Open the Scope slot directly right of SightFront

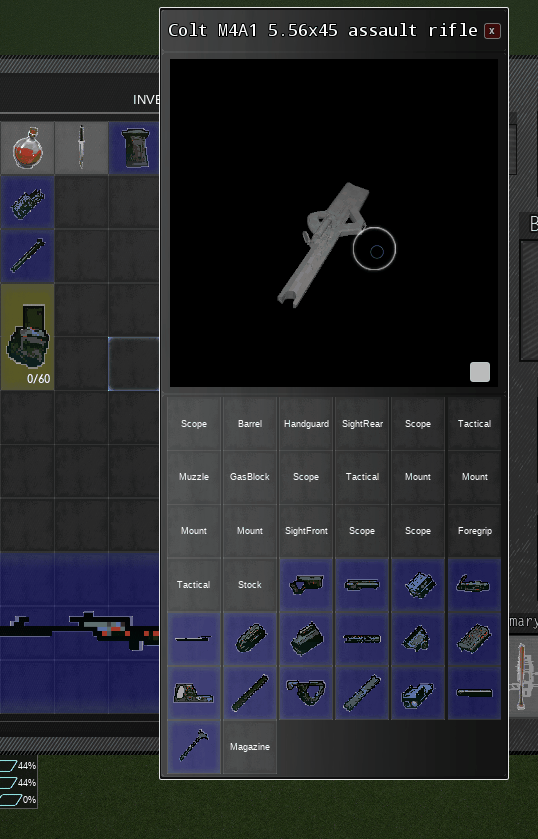pos(362,531)
